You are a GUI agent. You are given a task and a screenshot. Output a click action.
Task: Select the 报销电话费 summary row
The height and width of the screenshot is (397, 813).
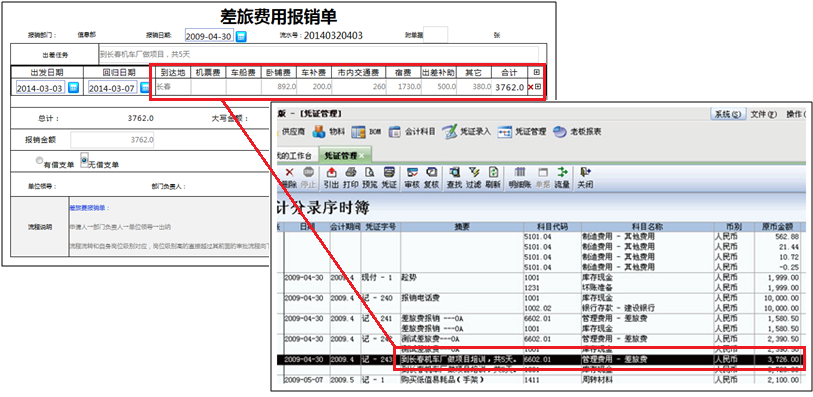tap(420, 298)
